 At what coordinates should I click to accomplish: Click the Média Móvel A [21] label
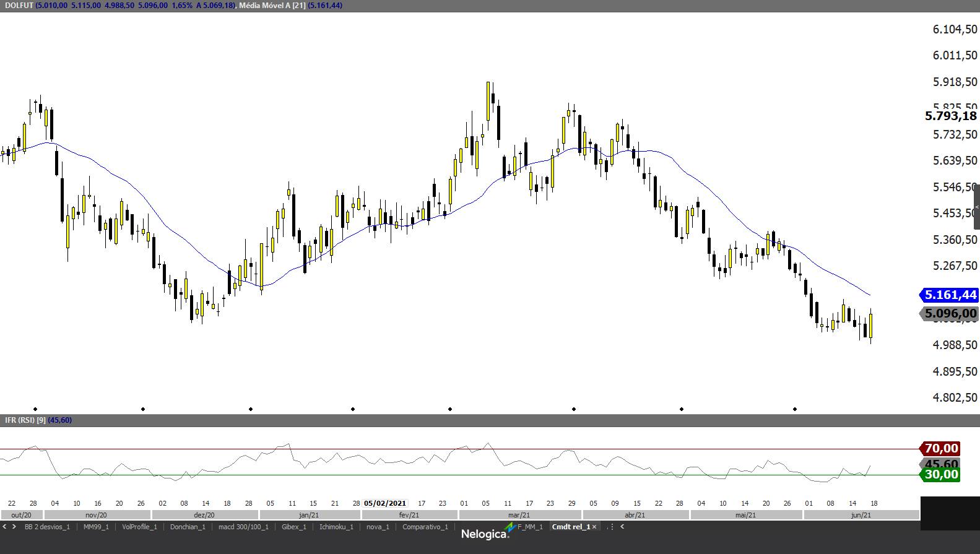tap(272, 6)
